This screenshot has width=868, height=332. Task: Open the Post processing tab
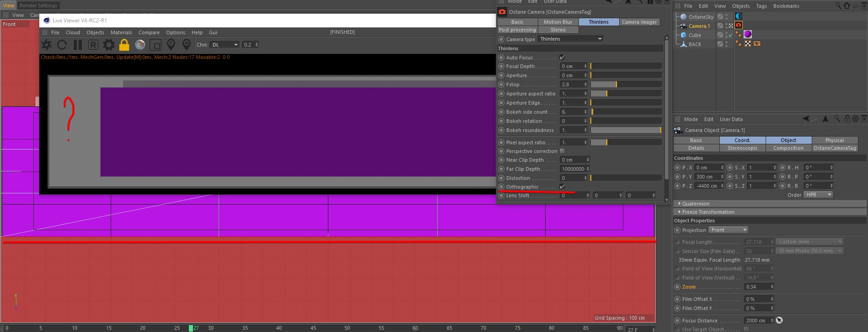pos(517,30)
